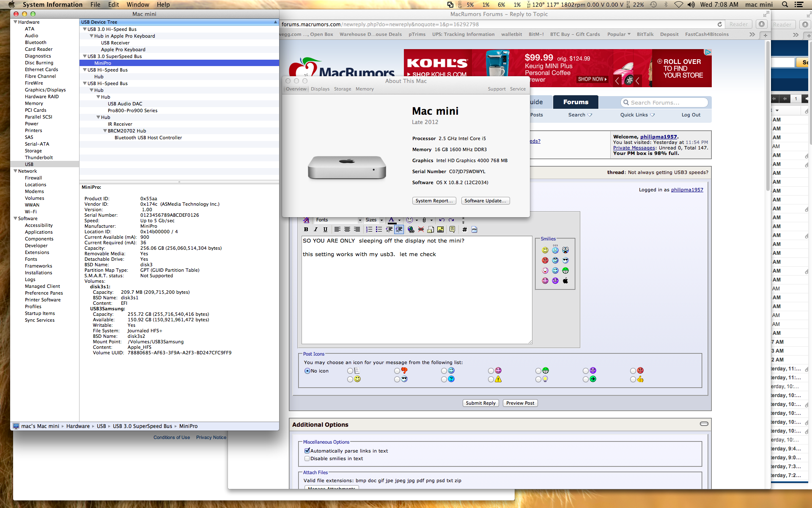Insert image icon in editor toolbar
812x508 pixels.
coord(440,229)
